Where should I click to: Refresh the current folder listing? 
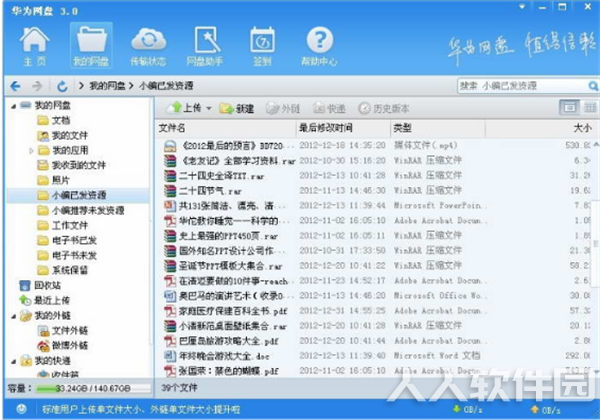click(62, 86)
